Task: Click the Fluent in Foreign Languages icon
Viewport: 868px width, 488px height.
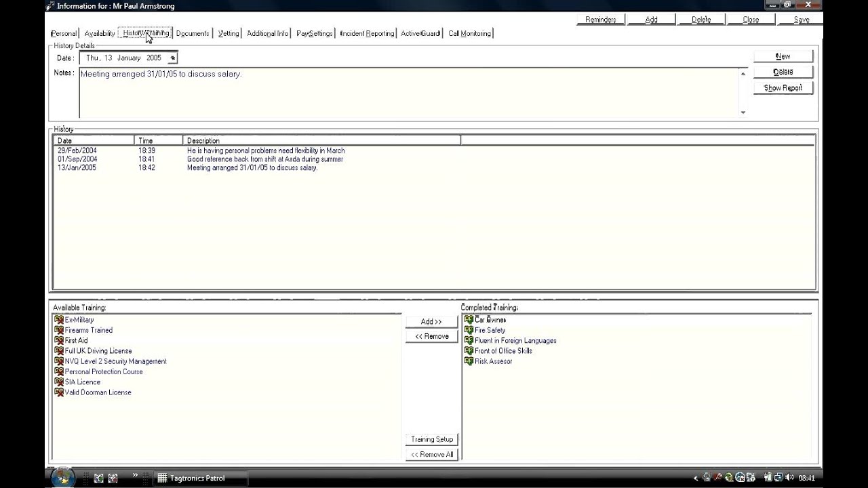Action: 469,340
